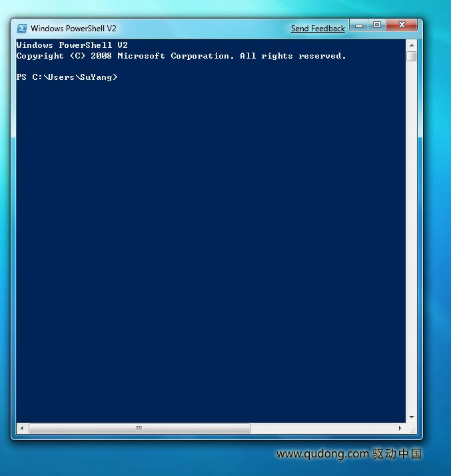Open the Send Feedback link

tap(318, 29)
